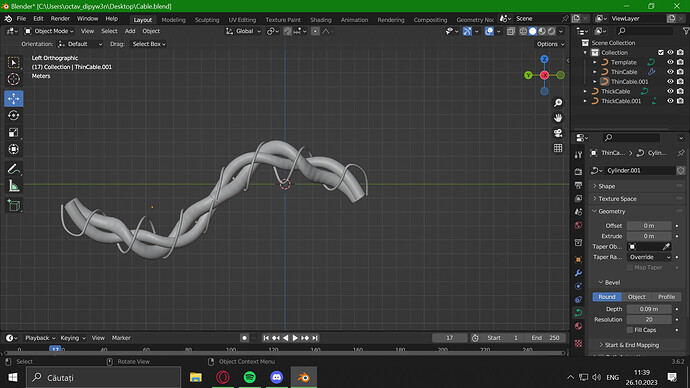Toggle solid viewport shading mode

click(x=532, y=31)
